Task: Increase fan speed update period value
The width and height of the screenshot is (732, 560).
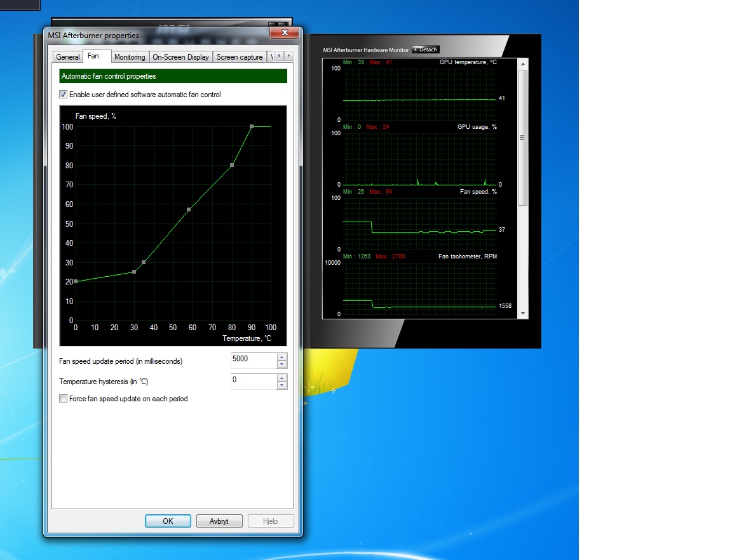Action: 281,357
